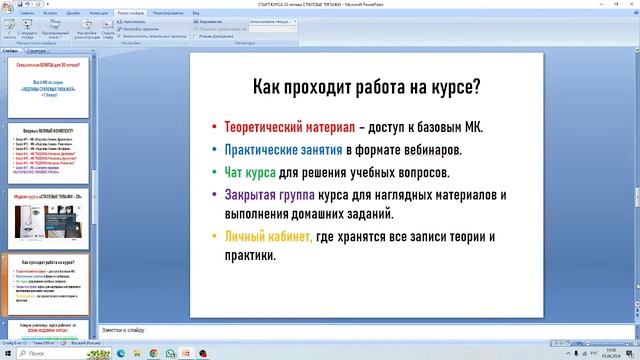Undo the last action in quick access toolbar
Viewport: 640px width, 360px height.
(27, 4)
